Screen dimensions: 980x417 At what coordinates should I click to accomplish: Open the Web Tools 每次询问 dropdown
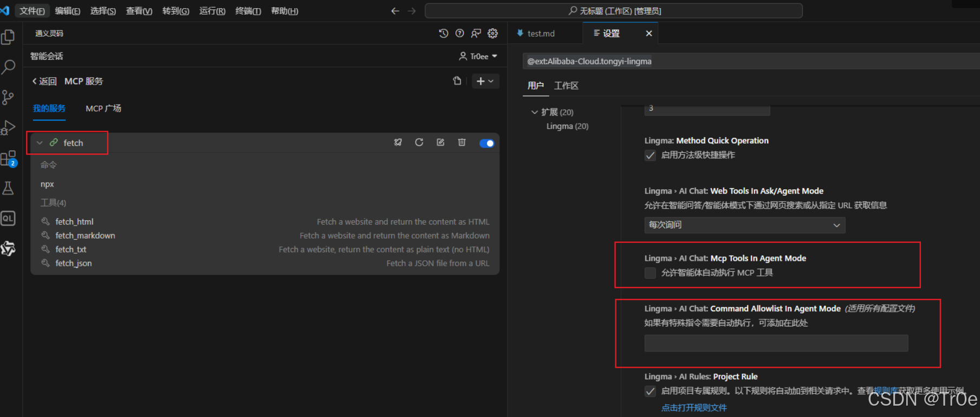[x=745, y=225]
